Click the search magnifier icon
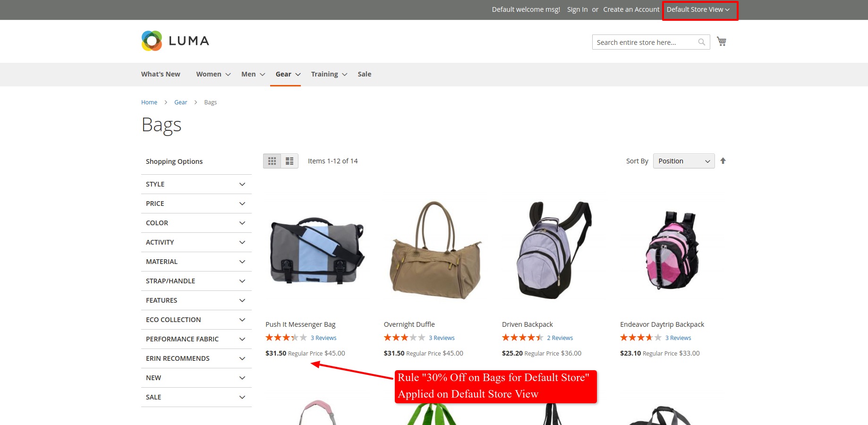This screenshot has width=868, height=425. 702,42
